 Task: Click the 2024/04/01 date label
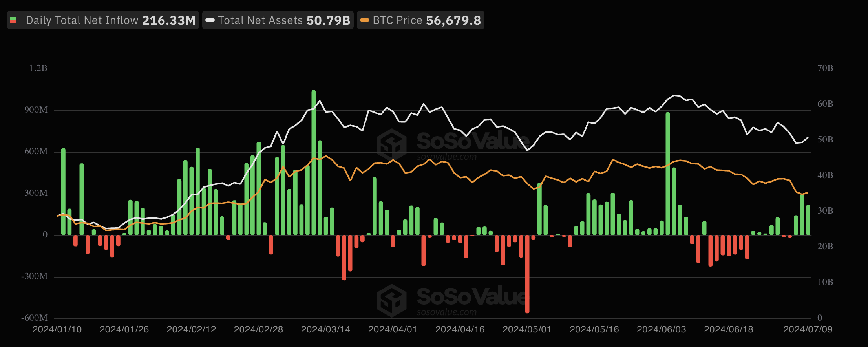[393, 329]
